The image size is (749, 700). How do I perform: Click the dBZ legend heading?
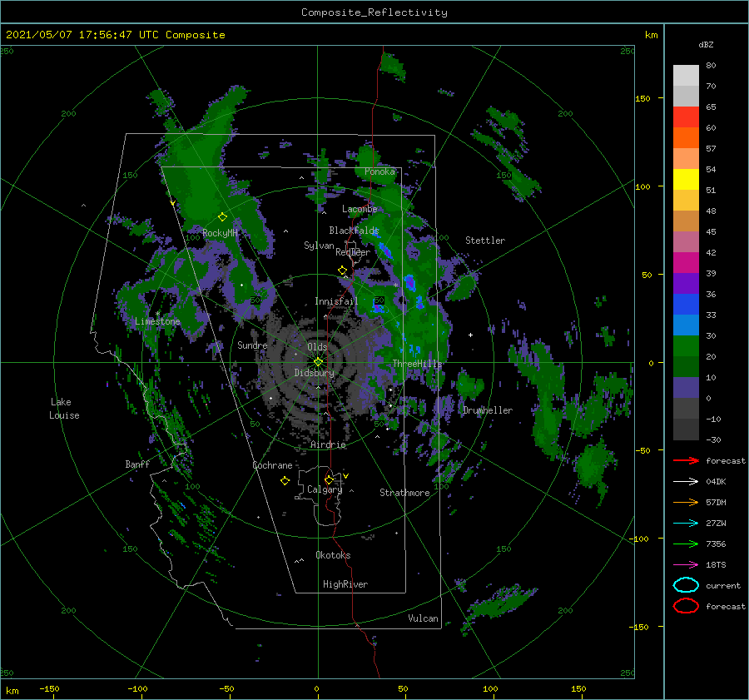click(706, 45)
